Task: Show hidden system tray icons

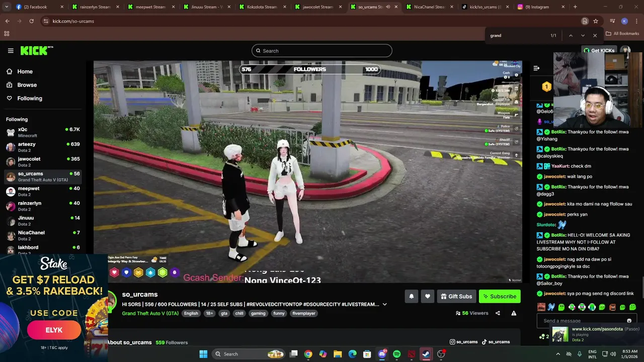Action: pyautogui.click(x=557, y=354)
